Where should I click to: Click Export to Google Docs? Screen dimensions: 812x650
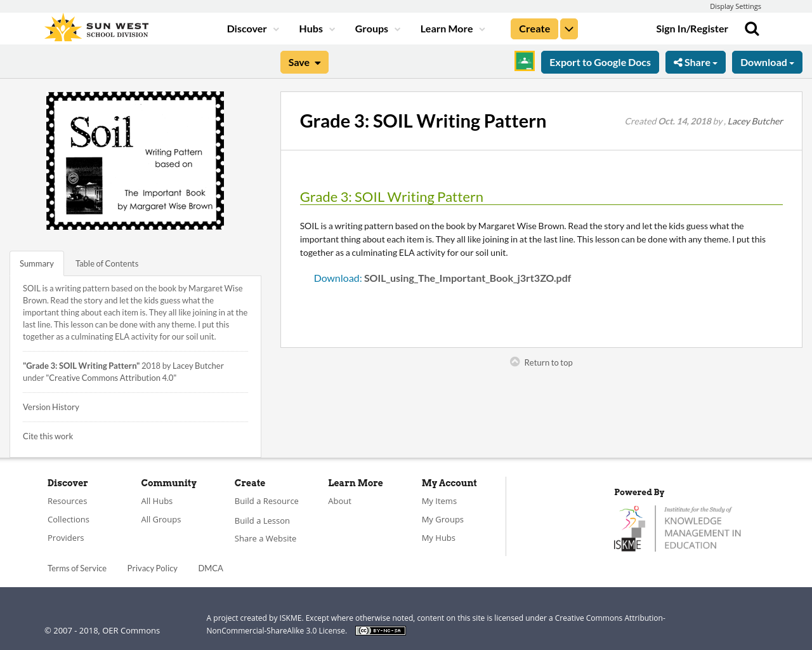click(x=599, y=62)
